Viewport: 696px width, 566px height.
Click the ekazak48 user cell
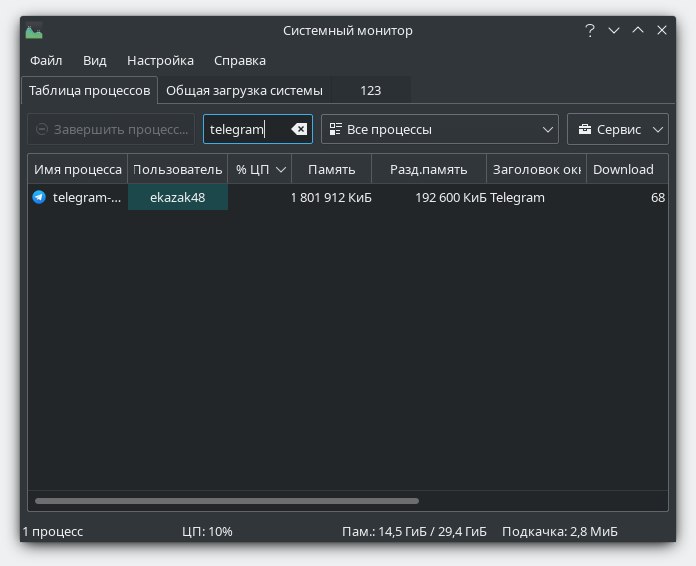178,198
